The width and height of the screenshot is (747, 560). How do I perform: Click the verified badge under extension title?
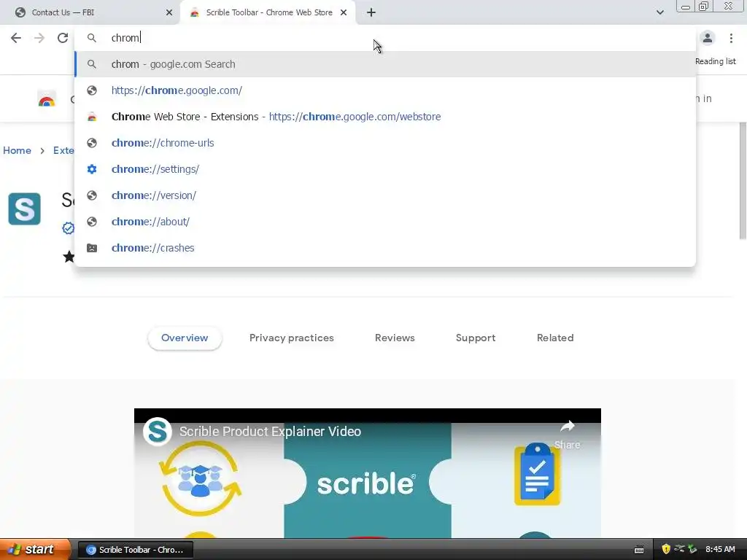point(68,228)
